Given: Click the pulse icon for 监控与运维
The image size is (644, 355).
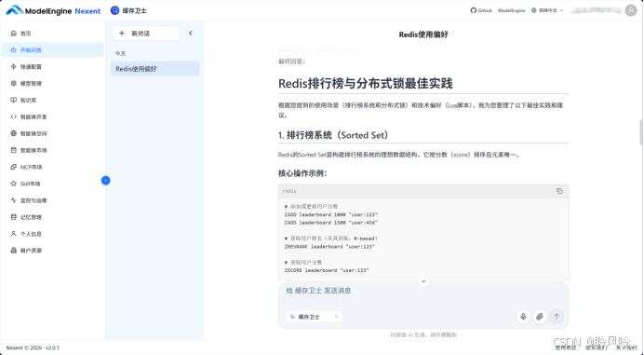Looking at the screenshot, I should click(x=14, y=200).
